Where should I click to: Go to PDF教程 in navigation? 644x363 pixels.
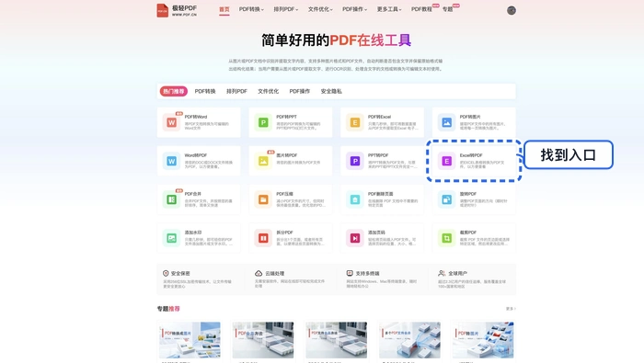(421, 9)
